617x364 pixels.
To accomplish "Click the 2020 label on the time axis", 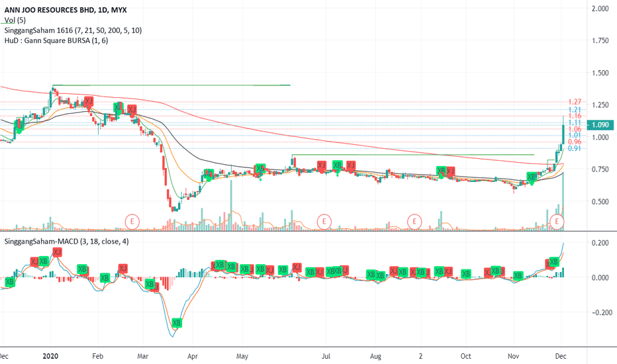I will (x=50, y=356).
